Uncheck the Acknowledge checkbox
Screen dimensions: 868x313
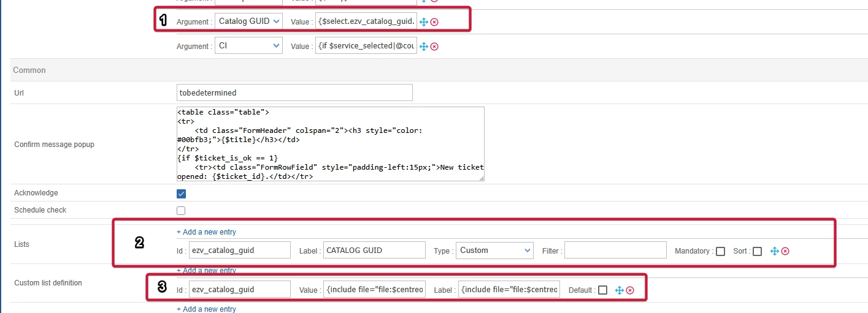181,194
